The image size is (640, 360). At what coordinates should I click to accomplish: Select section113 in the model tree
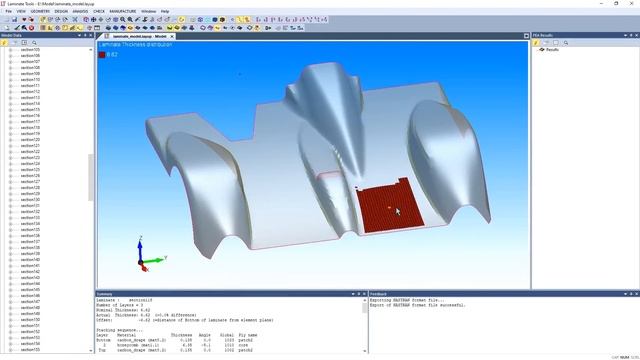tap(30, 98)
